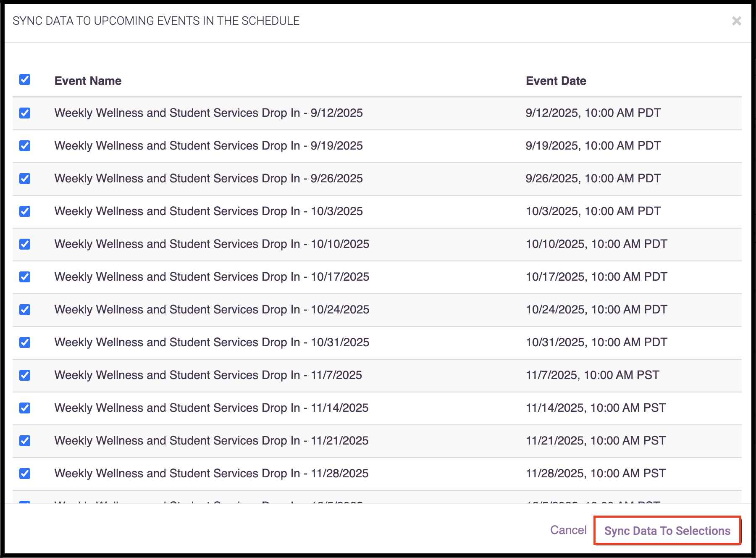Click date cell 11/7/2025, 10:00 AM PST
756x558 pixels.
[593, 375]
